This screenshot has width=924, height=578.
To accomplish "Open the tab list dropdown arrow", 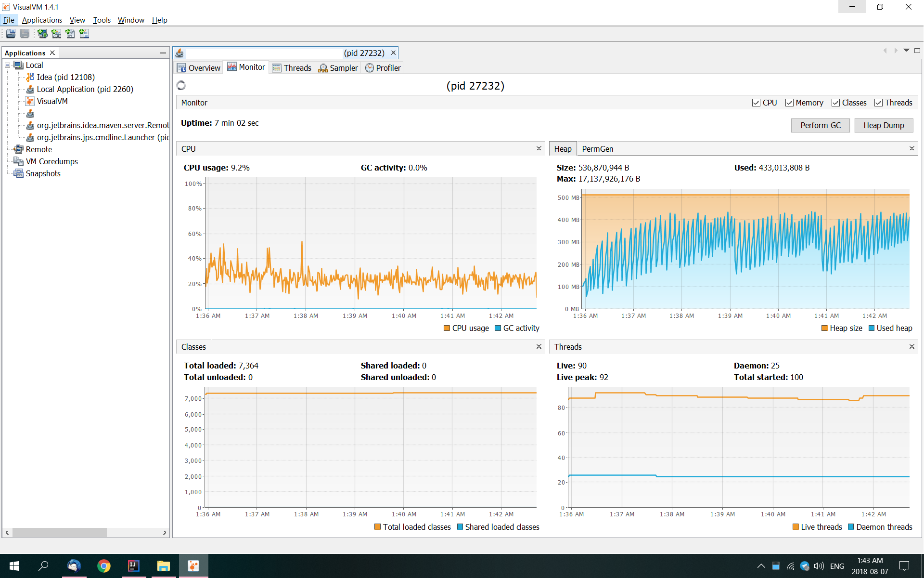I will coord(907,50).
